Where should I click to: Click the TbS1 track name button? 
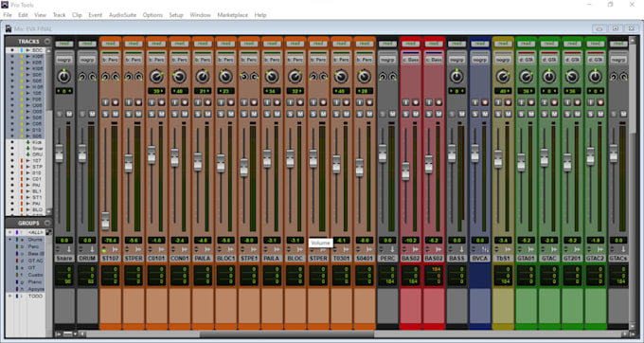click(503, 258)
